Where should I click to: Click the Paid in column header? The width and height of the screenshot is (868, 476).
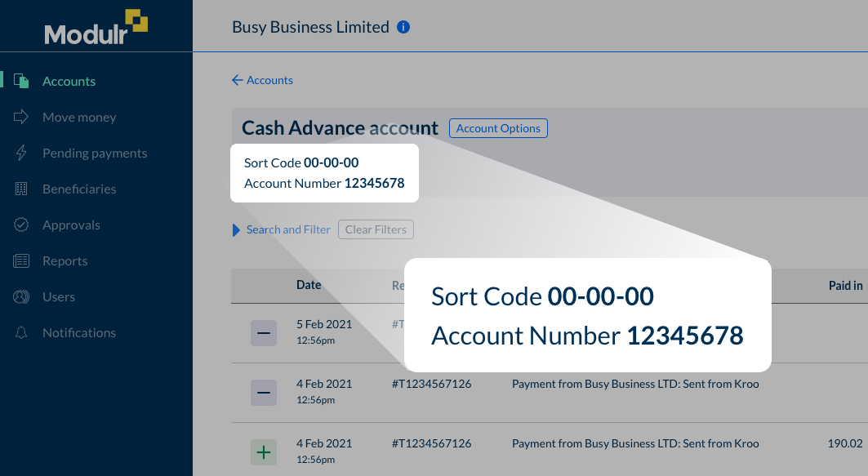point(845,286)
